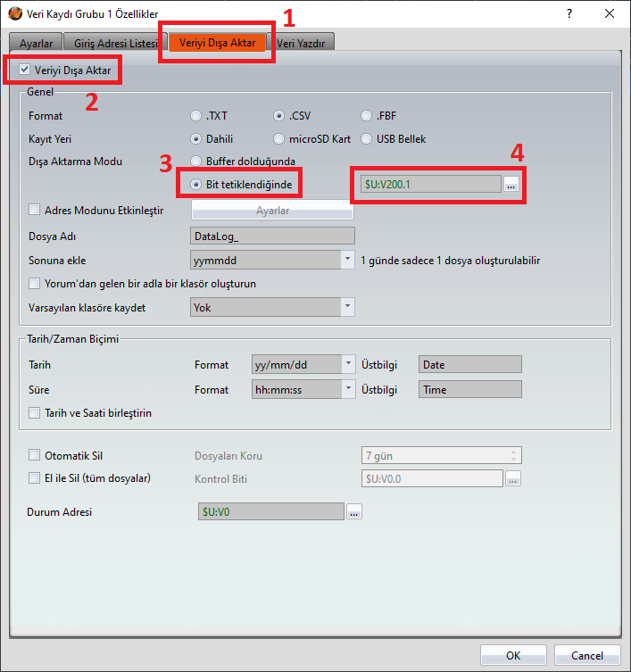The width and height of the screenshot is (631, 672).
Task: Click the help question mark icon
Action: 569,14
